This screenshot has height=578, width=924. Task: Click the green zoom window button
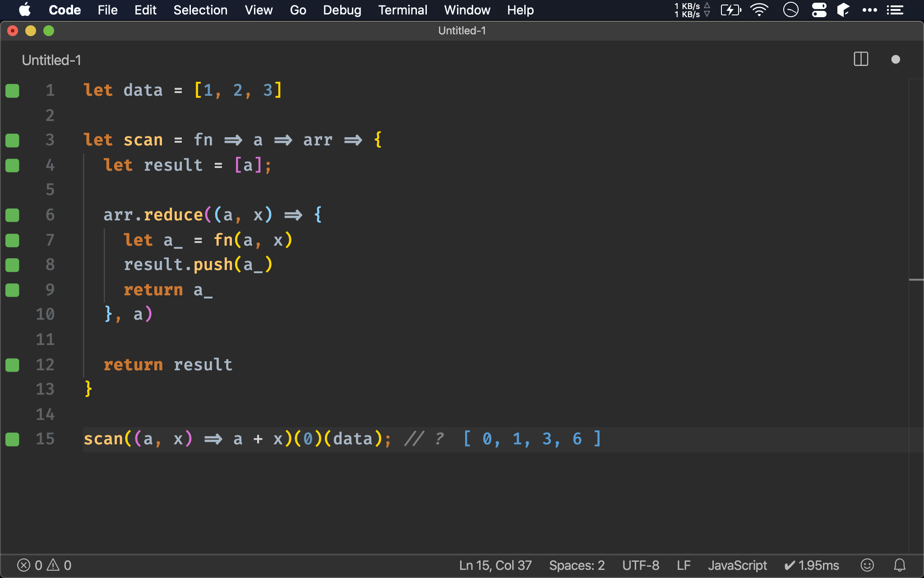point(49,31)
